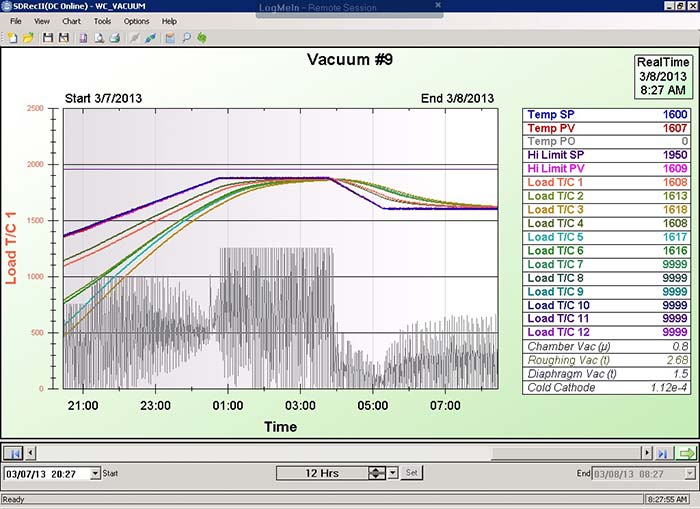Select the Chamber Vac (µ) legend row
Screen dimensions: 700x509
[x=606, y=346]
